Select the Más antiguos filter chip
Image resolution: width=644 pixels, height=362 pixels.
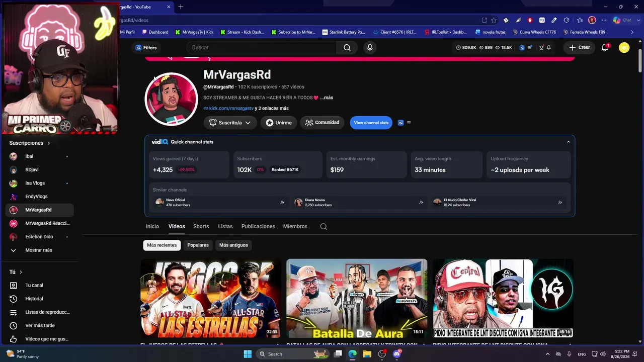tap(233, 245)
